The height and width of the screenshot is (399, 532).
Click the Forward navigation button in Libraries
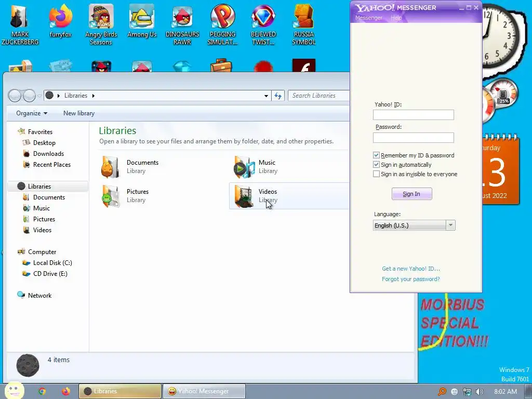coord(29,96)
